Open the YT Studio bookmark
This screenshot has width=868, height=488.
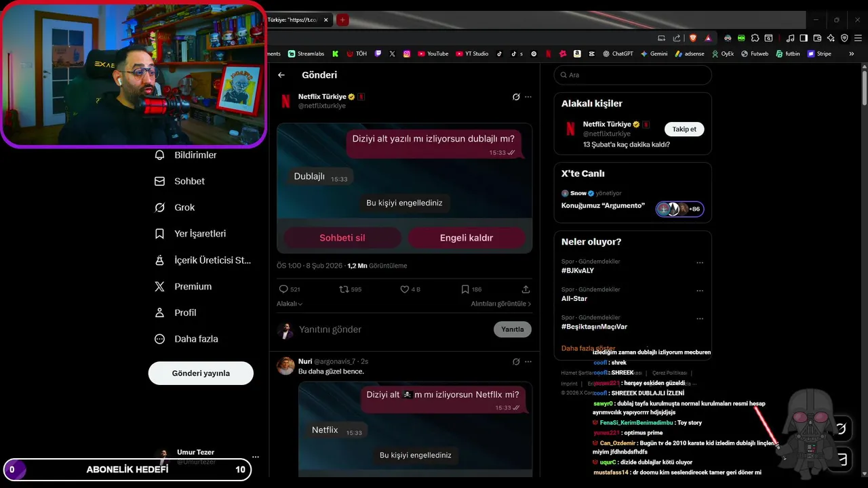[472, 54]
